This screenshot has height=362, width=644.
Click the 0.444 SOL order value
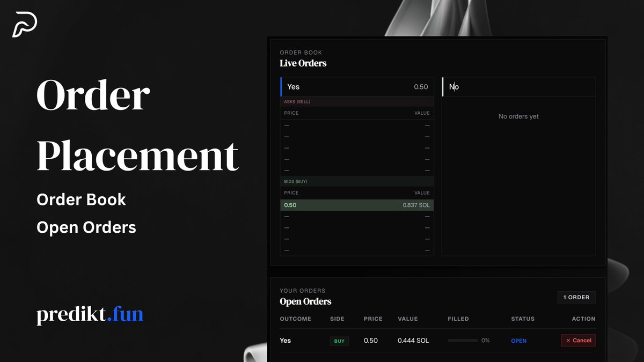point(413,341)
